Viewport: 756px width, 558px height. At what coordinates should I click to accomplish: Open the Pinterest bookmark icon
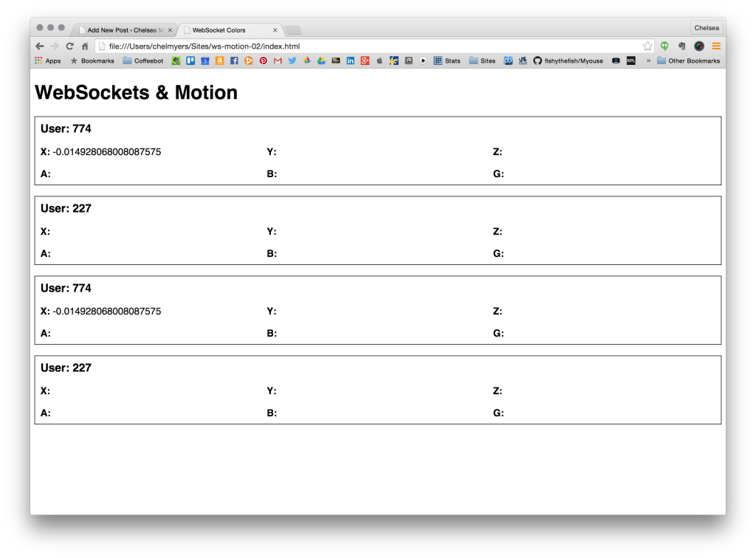pyautogui.click(x=264, y=61)
